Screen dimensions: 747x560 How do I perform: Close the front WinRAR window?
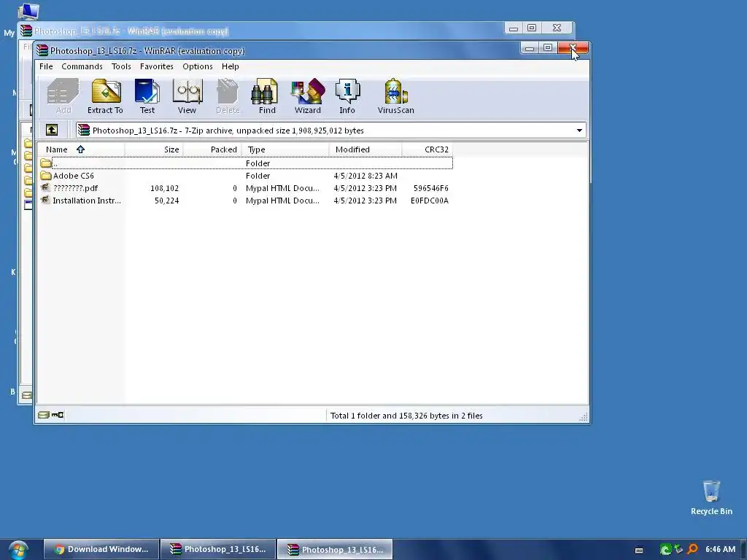coord(573,48)
